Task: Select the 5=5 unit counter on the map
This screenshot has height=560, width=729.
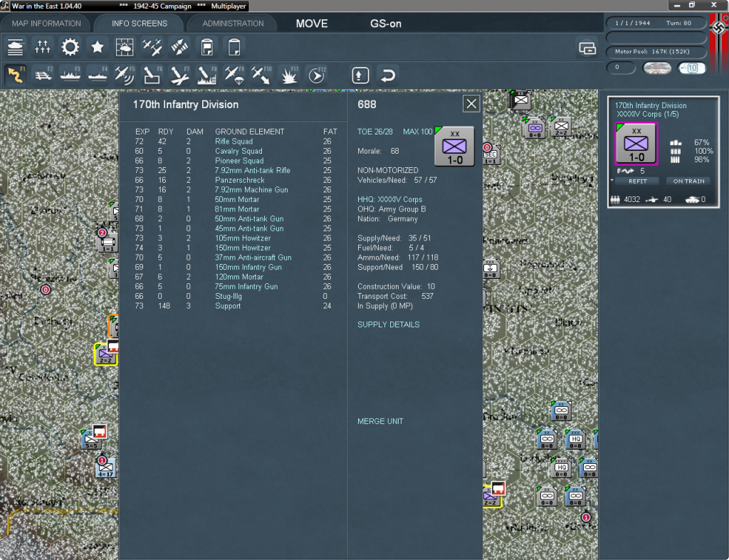Action: pyautogui.click(x=91, y=440)
